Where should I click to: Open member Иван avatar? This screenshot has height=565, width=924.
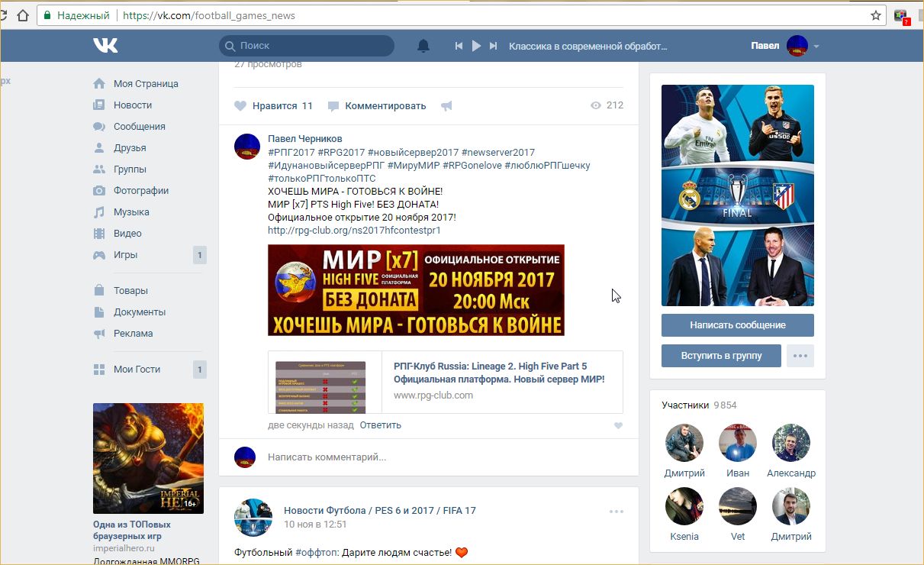click(738, 443)
